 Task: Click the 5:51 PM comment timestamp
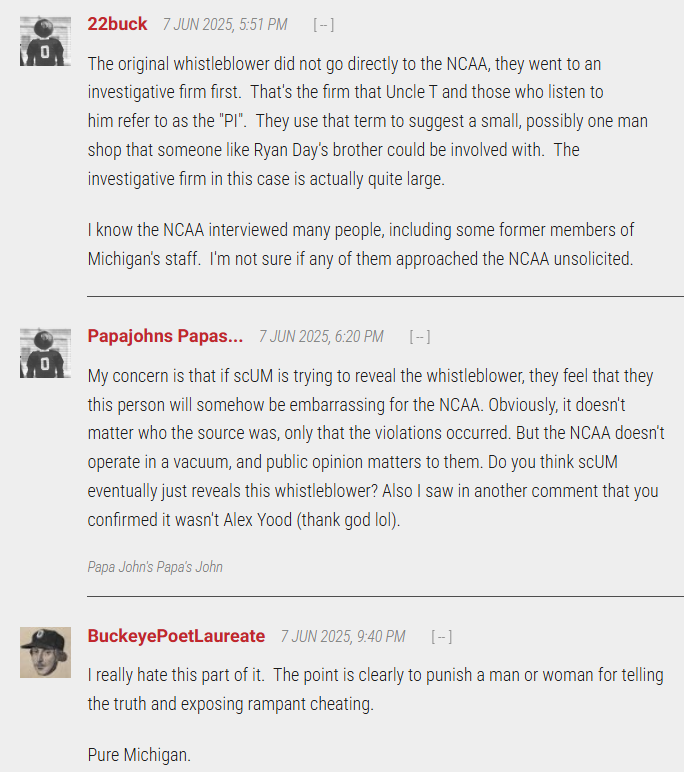(x=224, y=24)
